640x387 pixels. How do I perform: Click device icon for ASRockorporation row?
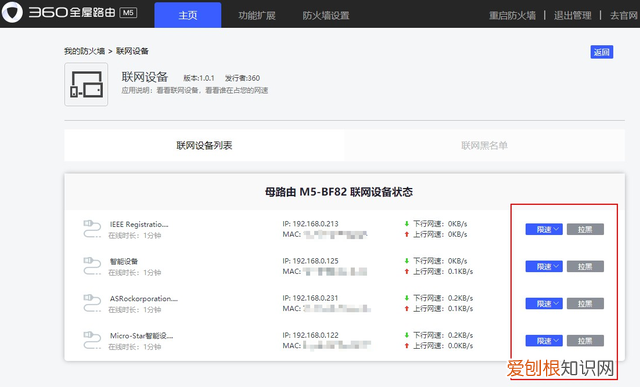tap(92, 303)
